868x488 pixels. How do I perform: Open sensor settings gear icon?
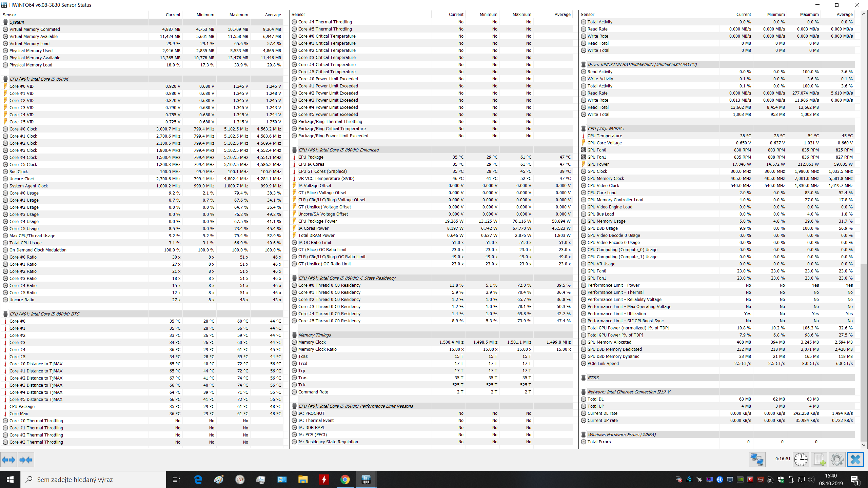(837, 460)
